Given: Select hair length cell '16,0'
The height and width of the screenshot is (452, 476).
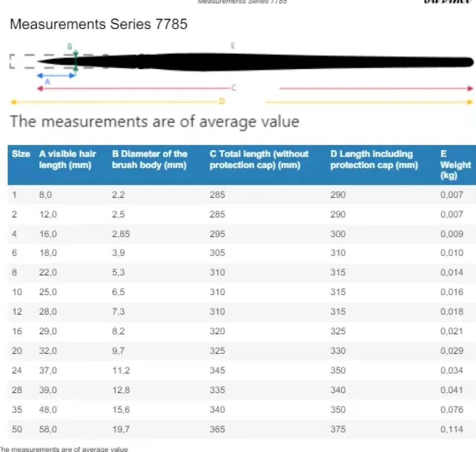Looking at the screenshot, I should (x=48, y=234).
